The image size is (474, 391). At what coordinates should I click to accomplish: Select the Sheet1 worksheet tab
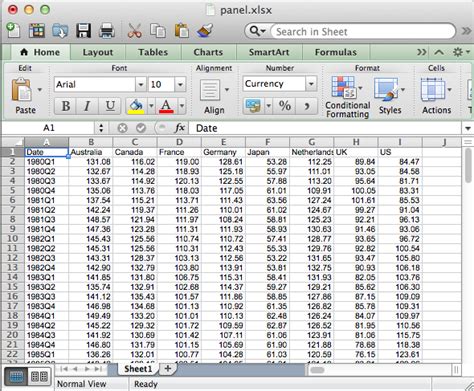(x=138, y=369)
